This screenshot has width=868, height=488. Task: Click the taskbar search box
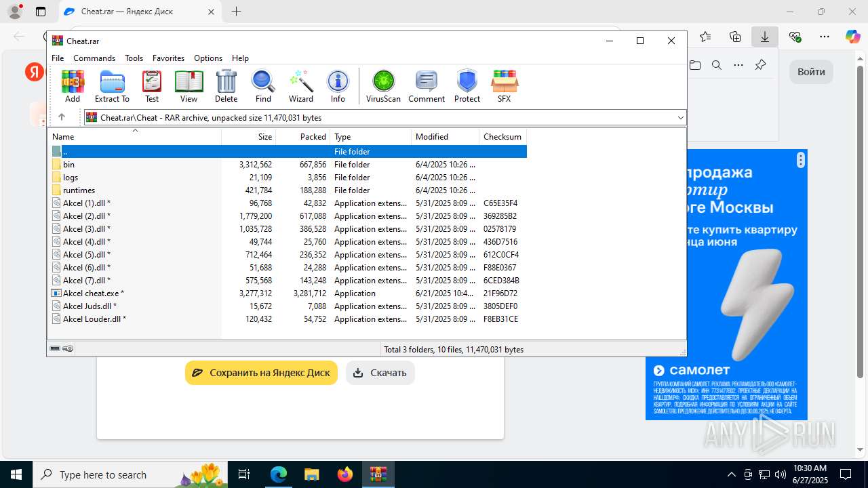(x=131, y=474)
